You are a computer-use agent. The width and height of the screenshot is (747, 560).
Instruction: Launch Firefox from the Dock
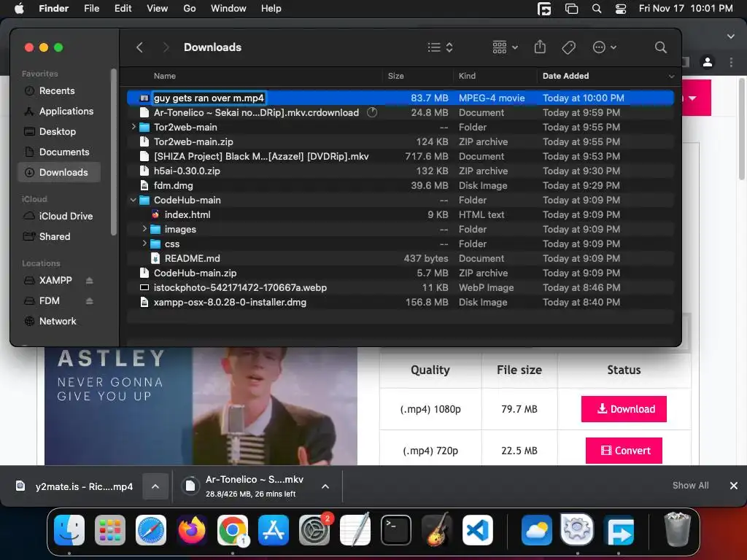click(x=192, y=530)
